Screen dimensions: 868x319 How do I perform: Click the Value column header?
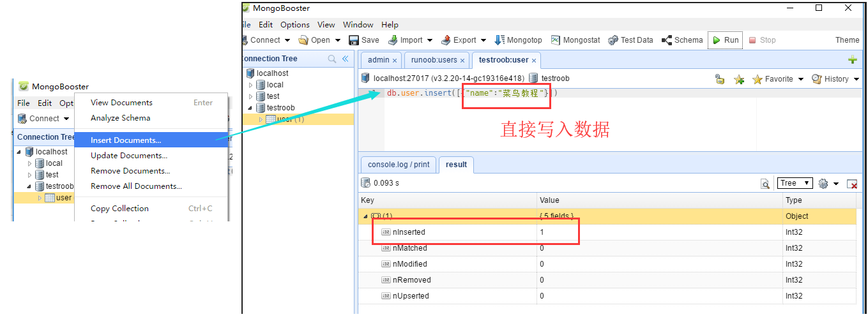pos(659,200)
